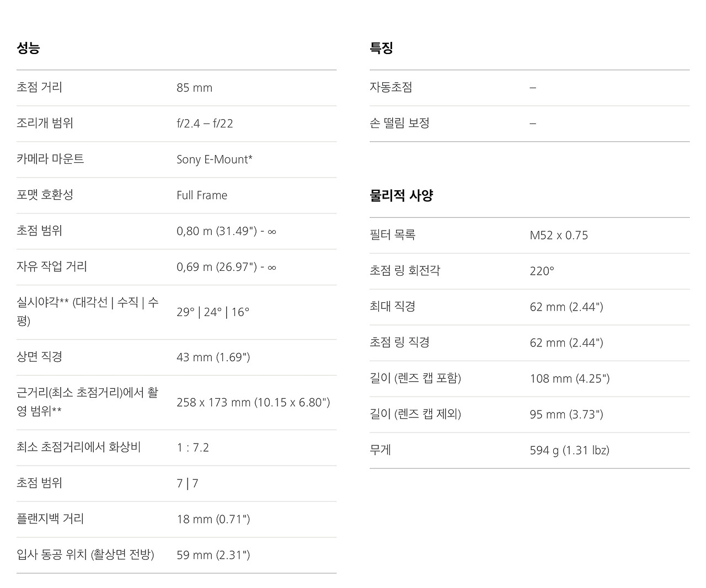Select the M52 x 0.75 filter thread value

(x=559, y=236)
